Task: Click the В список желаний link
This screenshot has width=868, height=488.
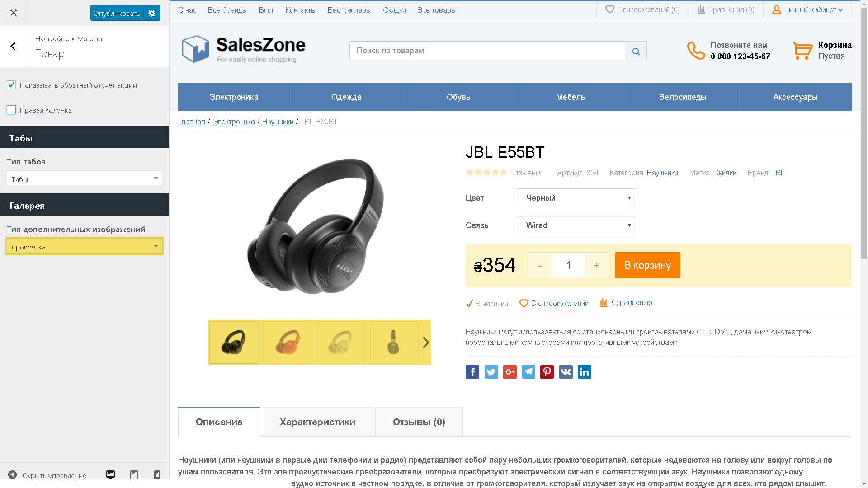Action: [x=560, y=304]
